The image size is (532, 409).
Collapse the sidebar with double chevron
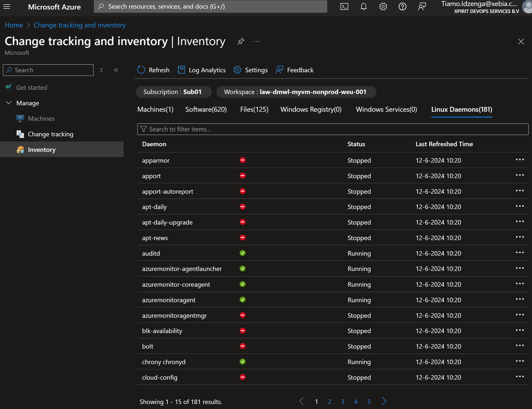(x=116, y=70)
